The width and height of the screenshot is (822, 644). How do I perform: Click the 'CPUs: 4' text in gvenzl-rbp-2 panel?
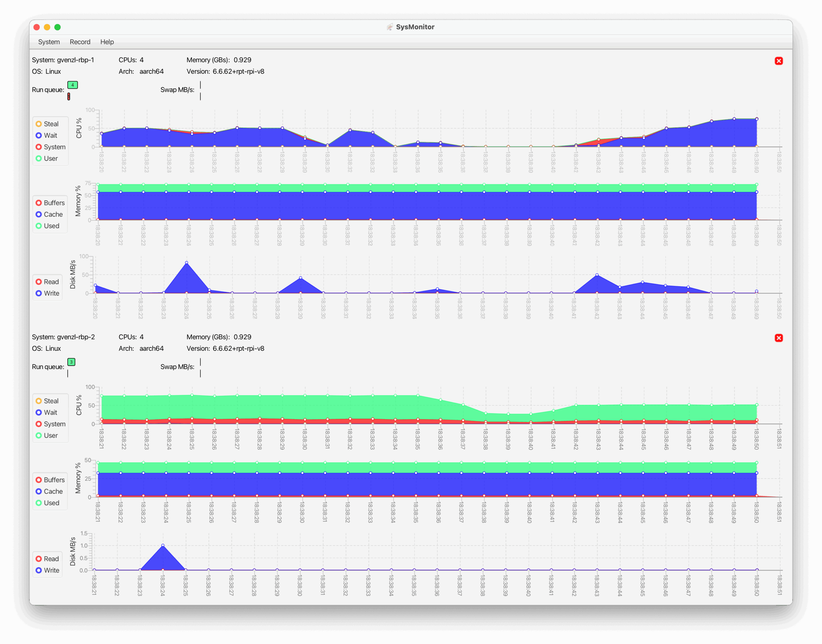(x=131, y=337)
